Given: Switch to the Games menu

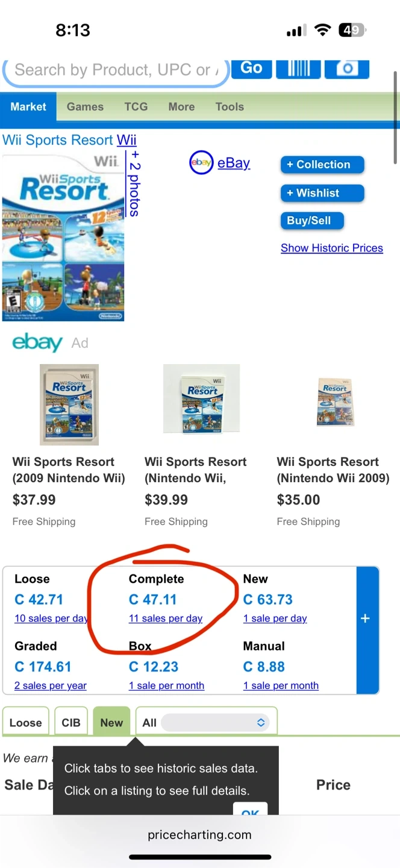Looking at the screenshot, I should [85, 107].
